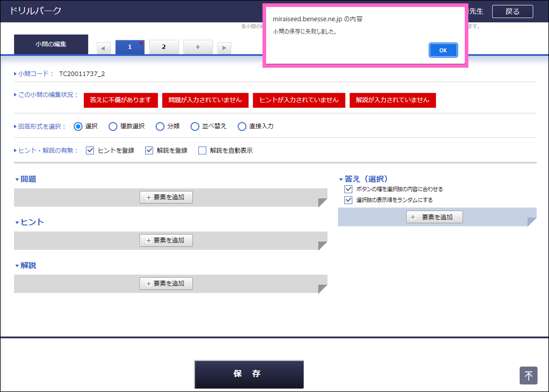The image size is (549, 392).
Task: Click the 小問の編集 tab
Action: 51,44
